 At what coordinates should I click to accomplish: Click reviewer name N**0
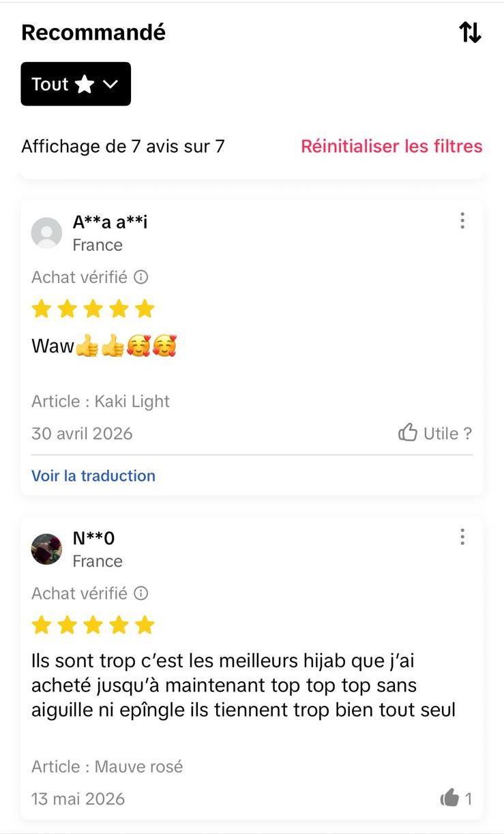[x=93, y=538]
